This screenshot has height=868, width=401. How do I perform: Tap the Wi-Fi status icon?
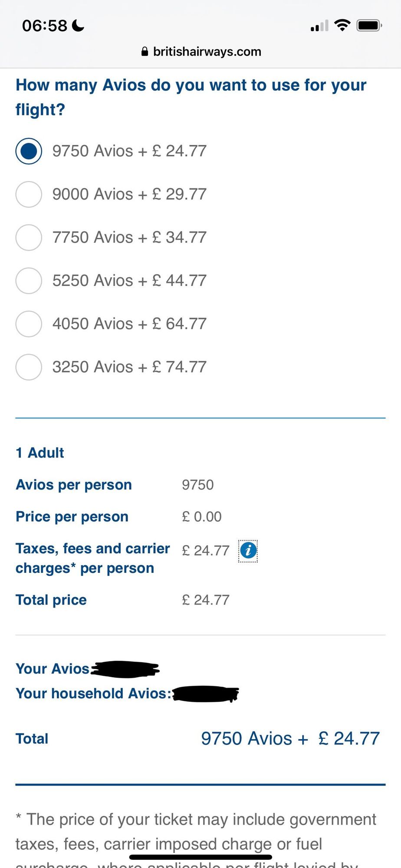coord(342,26)
